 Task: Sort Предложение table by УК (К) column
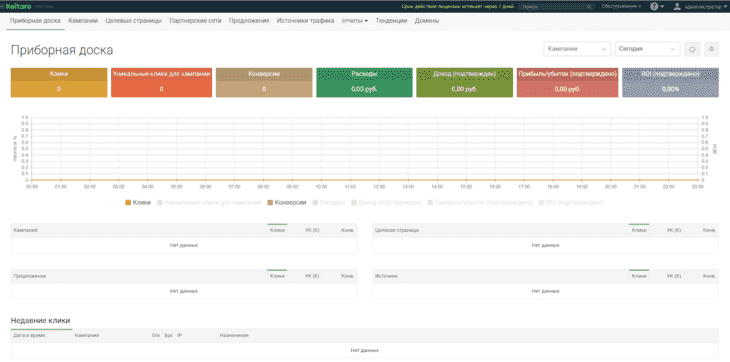(x=312, y=276)
